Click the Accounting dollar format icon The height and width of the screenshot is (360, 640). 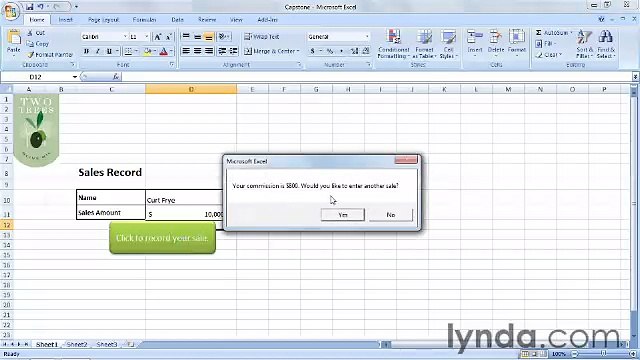[x=312, y=51]
